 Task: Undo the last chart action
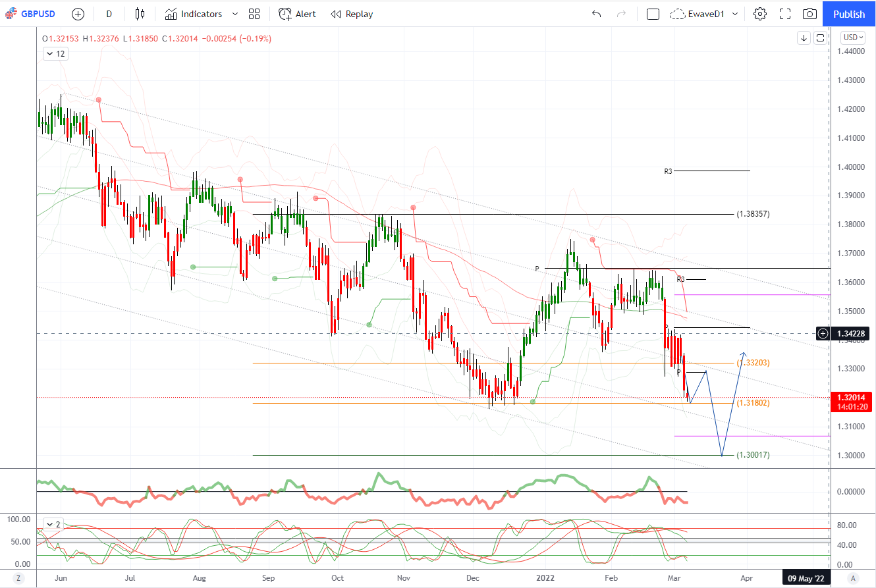tap(597, 14)
